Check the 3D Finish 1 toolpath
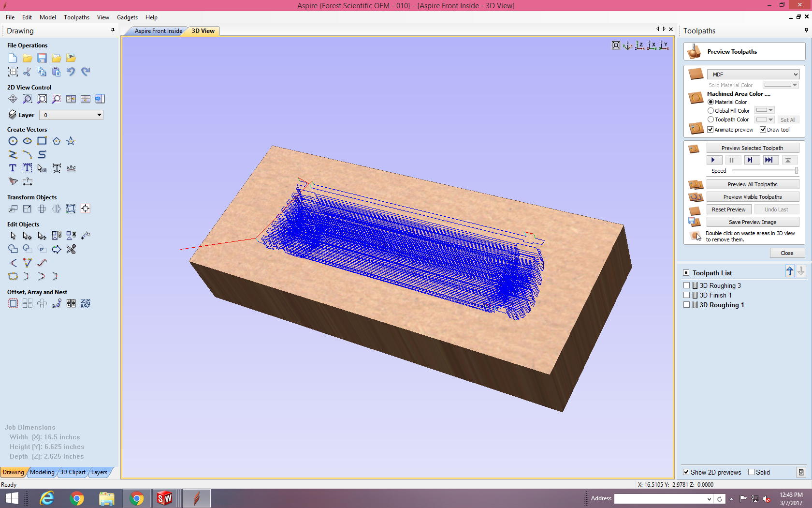Screen dimensions: 812x508 [686, 295]
